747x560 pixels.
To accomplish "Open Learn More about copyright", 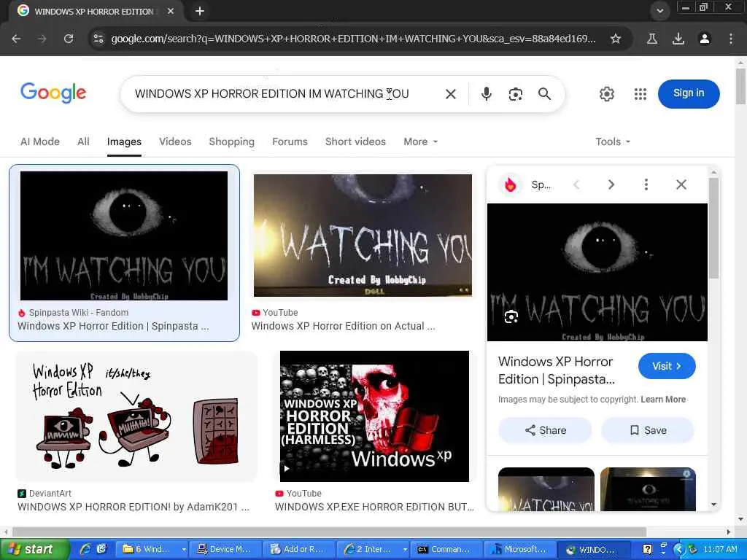I will (663, 400).
